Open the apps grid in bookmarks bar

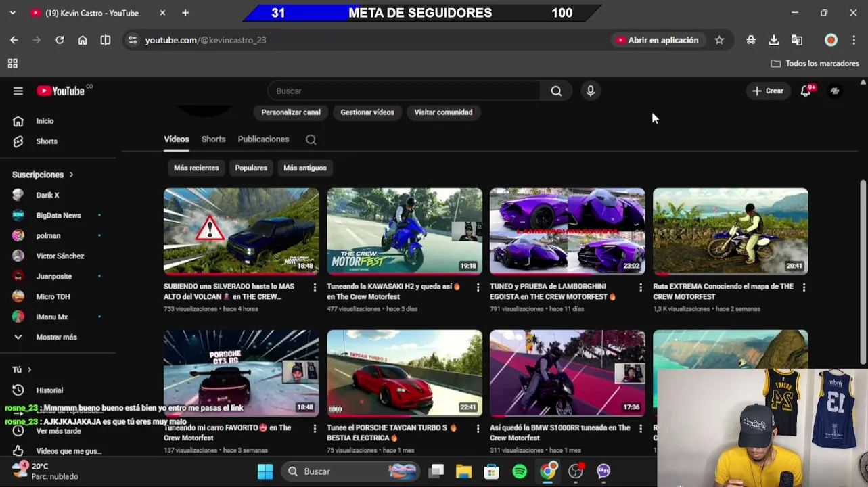(x=12, y=64)
